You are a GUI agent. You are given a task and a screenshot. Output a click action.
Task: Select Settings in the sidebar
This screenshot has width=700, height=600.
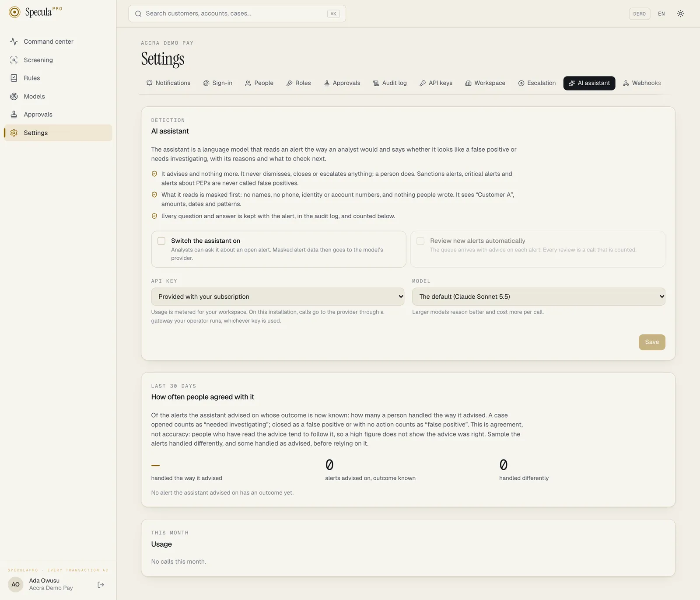[58, 133]
